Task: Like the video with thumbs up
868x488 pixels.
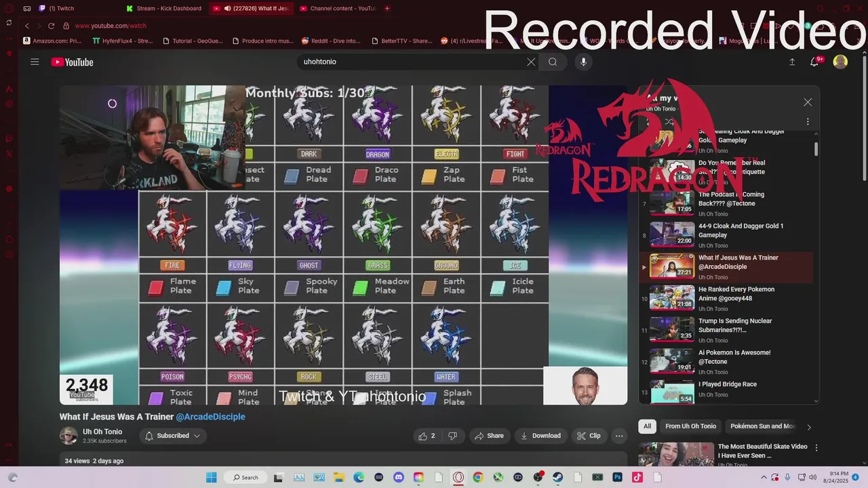Action: coord(427,436)
